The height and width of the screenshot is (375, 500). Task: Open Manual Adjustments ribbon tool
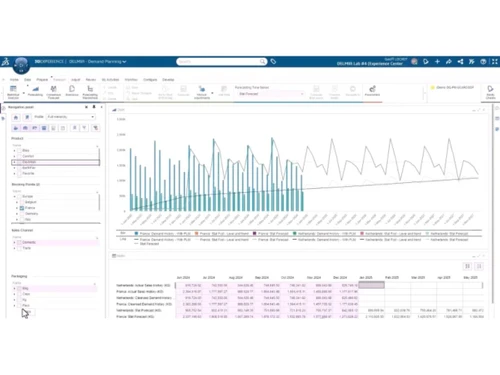(202, 92)
